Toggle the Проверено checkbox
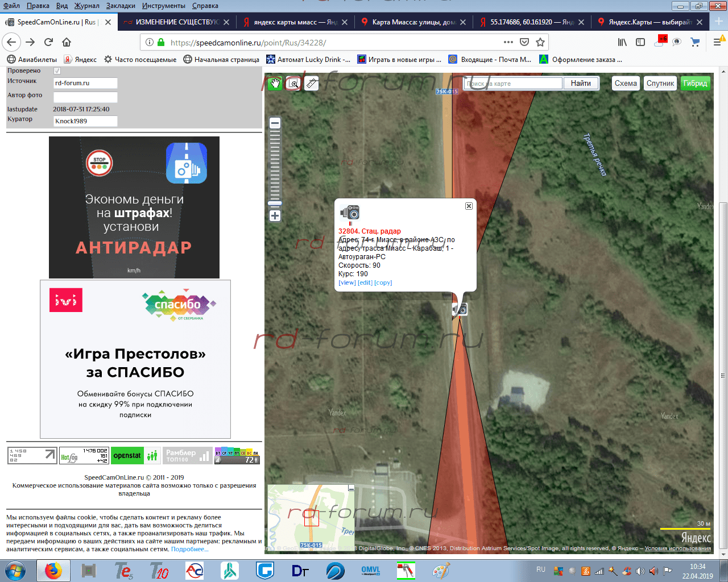Viewport: 728px width, 582px height. click(57, 71)
